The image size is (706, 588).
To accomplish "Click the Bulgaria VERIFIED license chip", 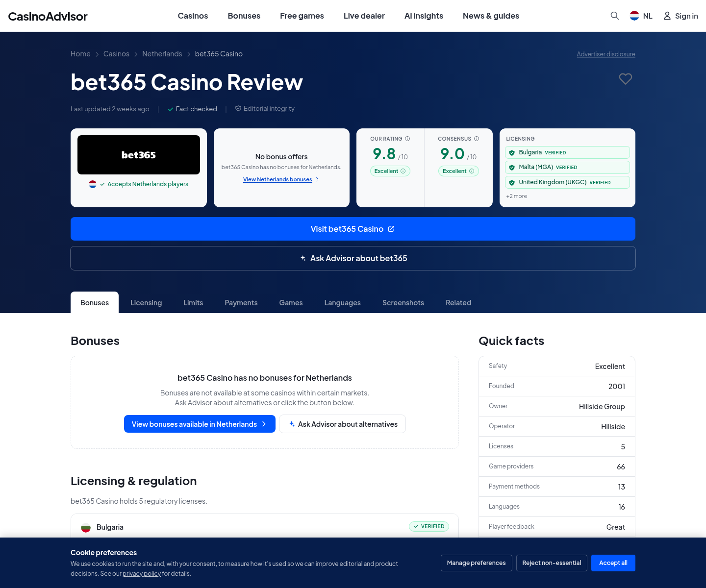I will pos(567,152).
